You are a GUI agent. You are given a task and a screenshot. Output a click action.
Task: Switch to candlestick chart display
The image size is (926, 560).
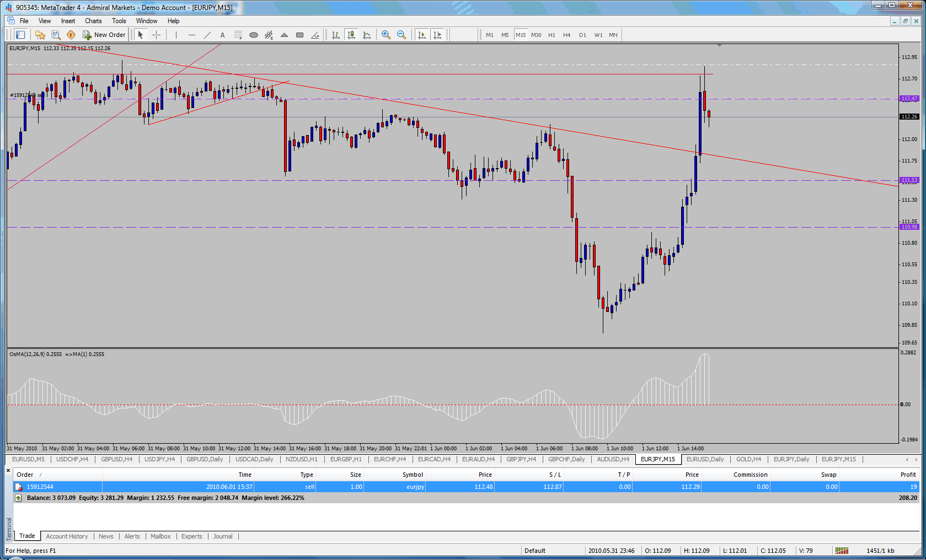pos(351,35)
